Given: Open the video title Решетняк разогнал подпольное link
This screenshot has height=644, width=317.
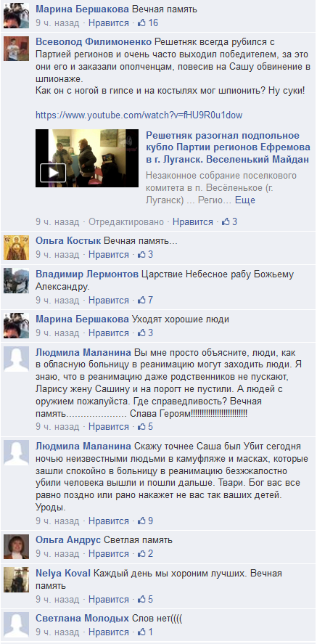Looking at the screenshot, I should (x=228, y=147).
